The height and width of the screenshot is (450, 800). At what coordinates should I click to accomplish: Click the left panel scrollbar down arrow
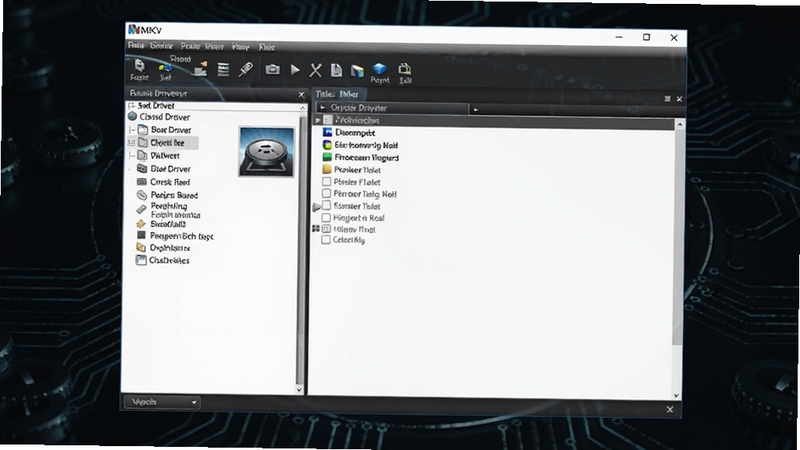tap(299, 389)
